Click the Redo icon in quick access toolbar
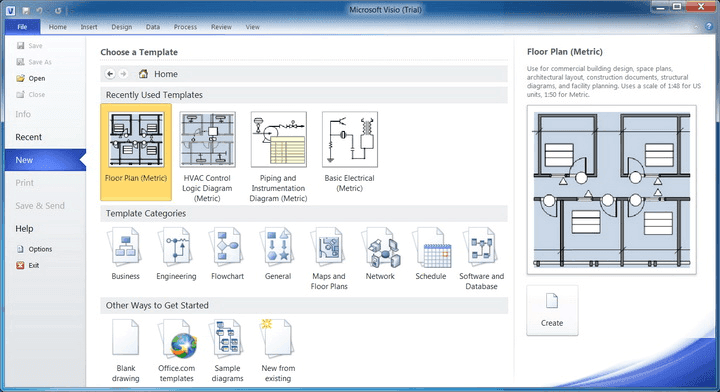 pos(58,10)
